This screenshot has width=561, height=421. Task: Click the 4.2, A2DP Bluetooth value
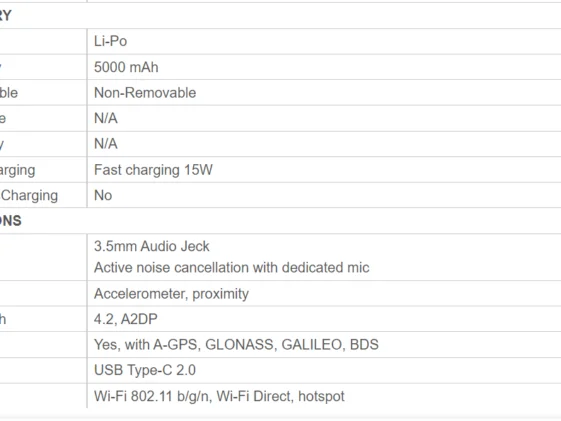(126, 319)
